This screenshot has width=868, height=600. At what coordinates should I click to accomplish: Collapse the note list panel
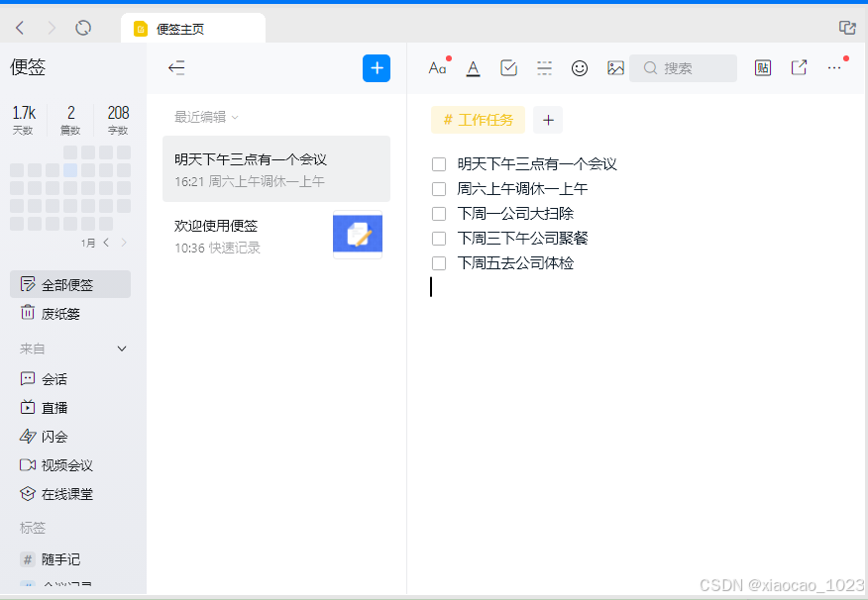click(176, 68)
